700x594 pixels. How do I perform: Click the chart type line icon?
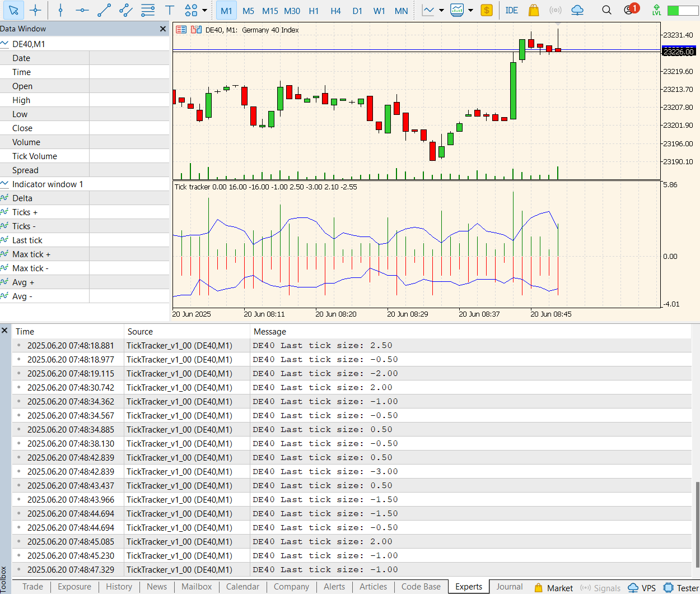coord(428,10)
